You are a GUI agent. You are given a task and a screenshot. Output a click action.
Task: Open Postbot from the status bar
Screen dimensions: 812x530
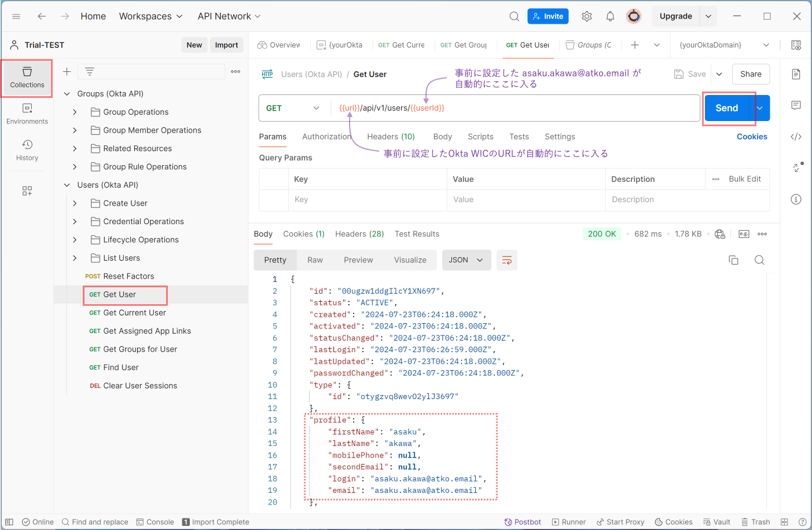click(x=523, y=521)
